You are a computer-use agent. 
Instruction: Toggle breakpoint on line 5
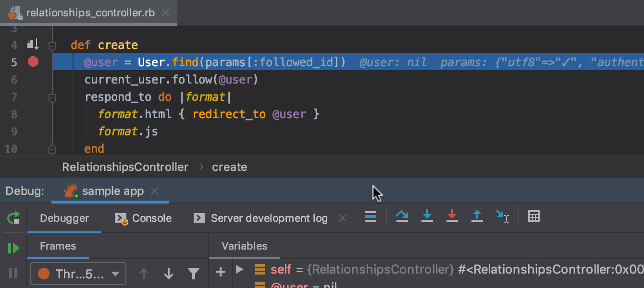[33, 62]
